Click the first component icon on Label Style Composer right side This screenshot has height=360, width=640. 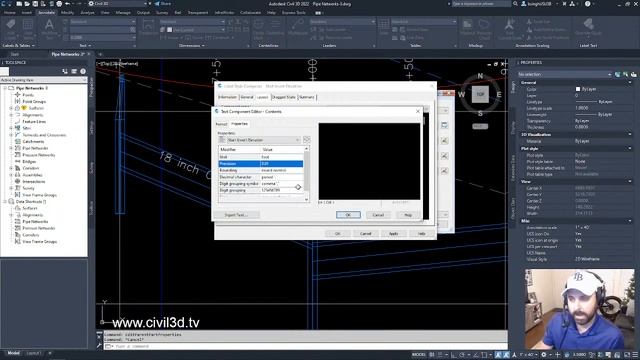coord(444,125)
